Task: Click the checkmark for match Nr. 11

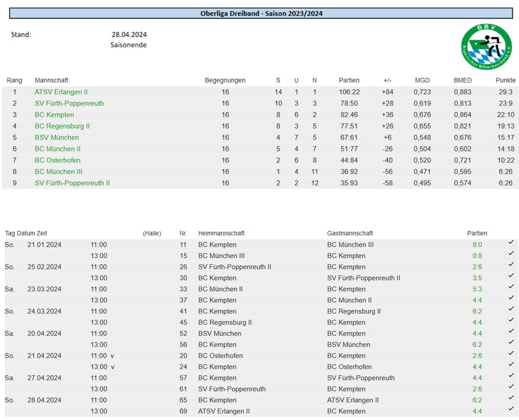Action: click(511, 242)
